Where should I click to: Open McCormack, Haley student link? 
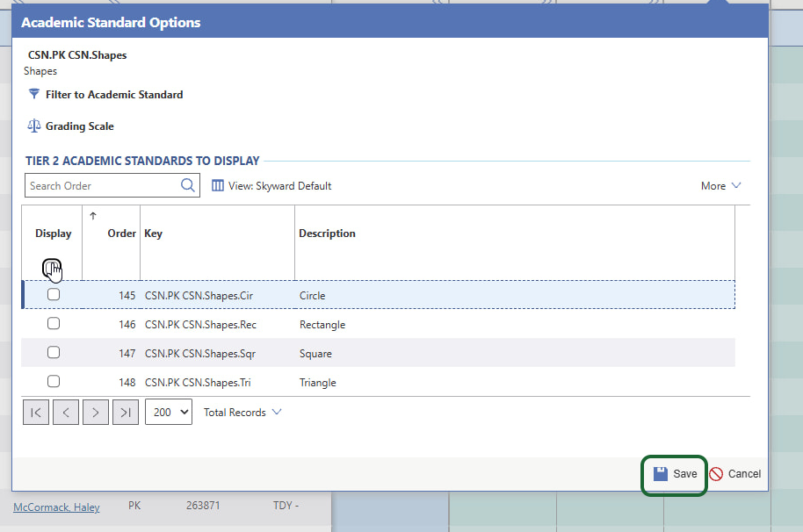pyautogui.click(x=56, y=507)
